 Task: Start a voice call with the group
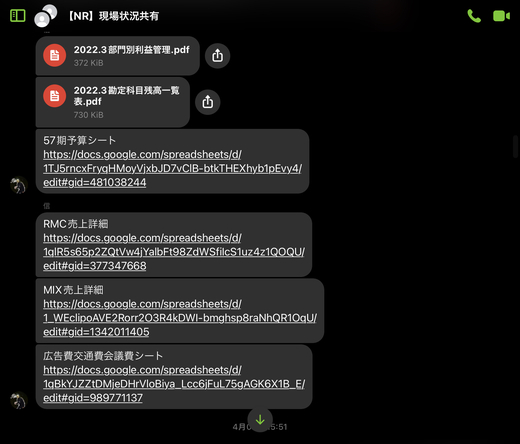(x=474, y=16)
